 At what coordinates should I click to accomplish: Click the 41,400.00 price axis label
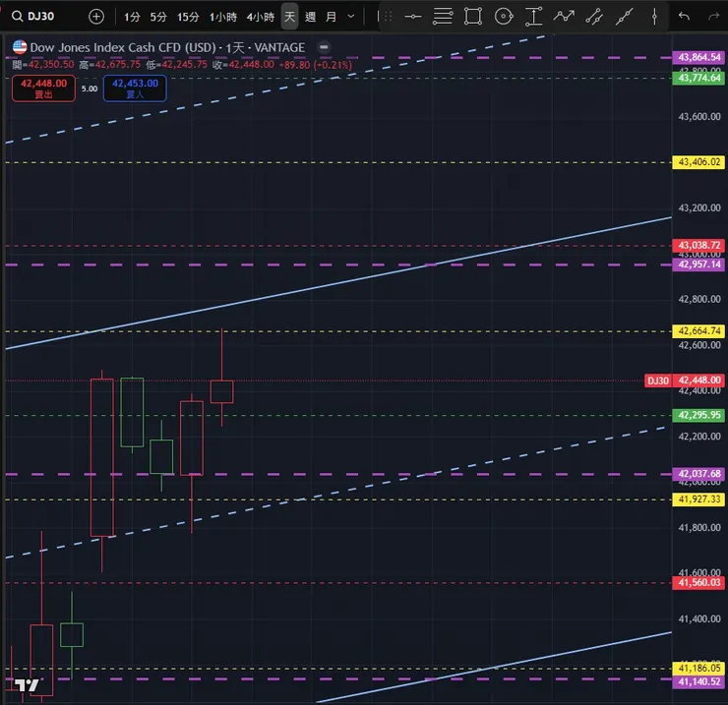click(x=699, y=619)
